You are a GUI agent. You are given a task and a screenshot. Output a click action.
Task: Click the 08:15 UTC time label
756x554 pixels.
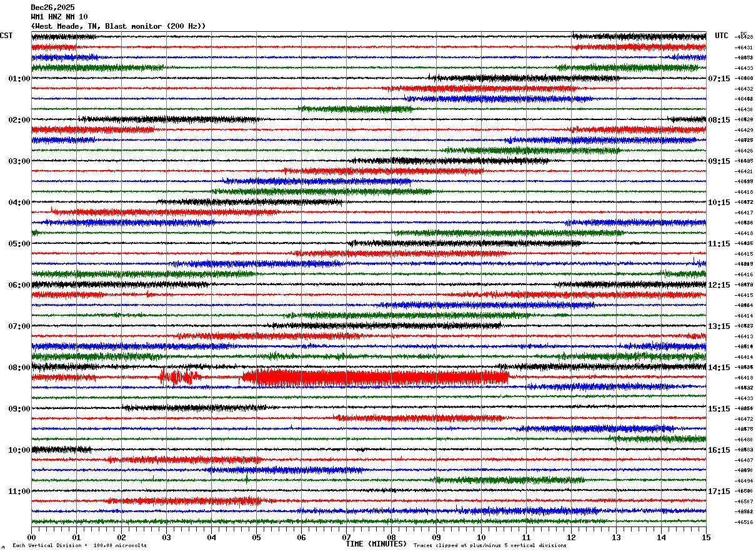tap(719, 120)
